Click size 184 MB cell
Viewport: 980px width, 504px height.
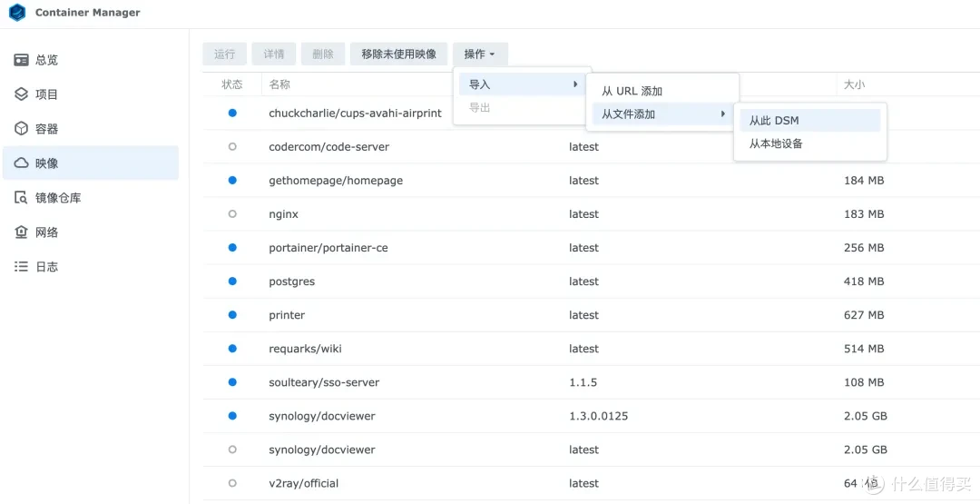864,181
